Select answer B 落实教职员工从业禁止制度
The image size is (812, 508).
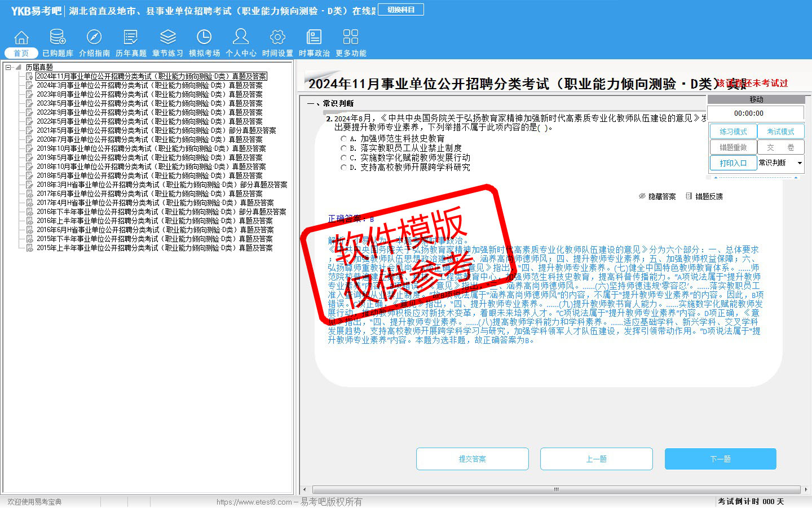(344, 148)
